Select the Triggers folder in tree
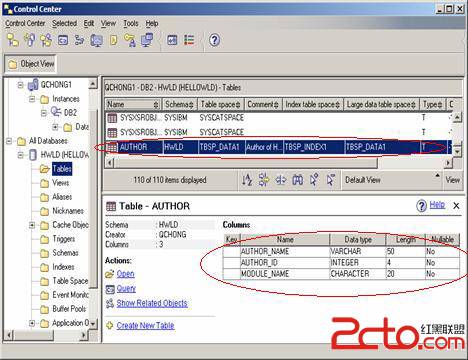The image size is (468, 360). tap(63, 239)
